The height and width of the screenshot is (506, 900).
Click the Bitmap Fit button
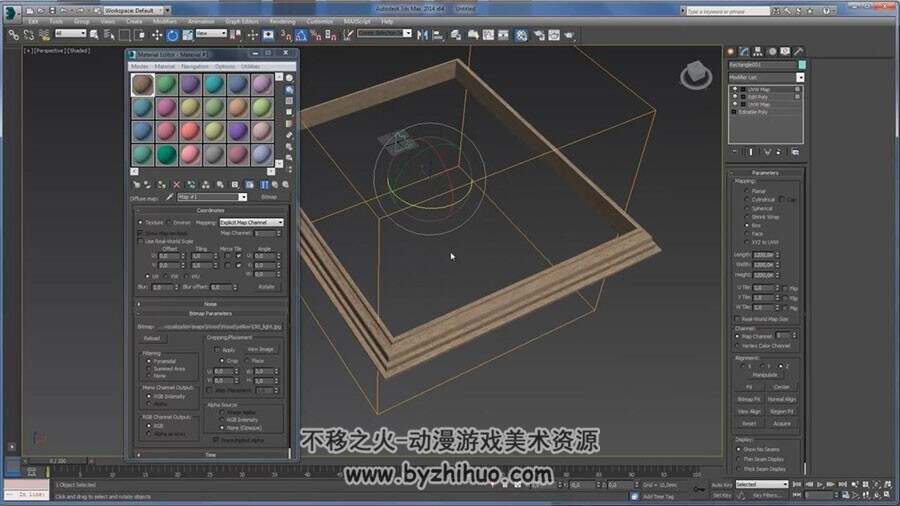[748, 399]
